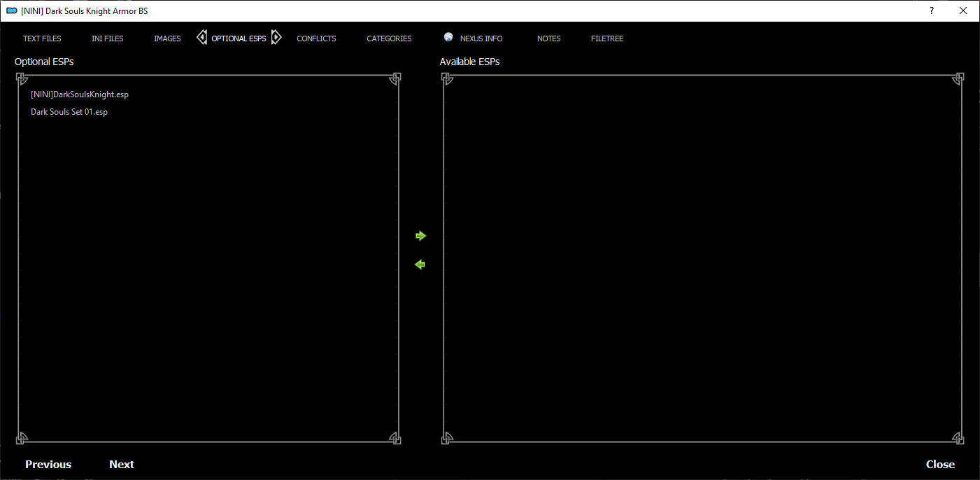This screenshot has height=480, width=980.
Task: Click the Close button at bottom right
Action: (940, 465)
